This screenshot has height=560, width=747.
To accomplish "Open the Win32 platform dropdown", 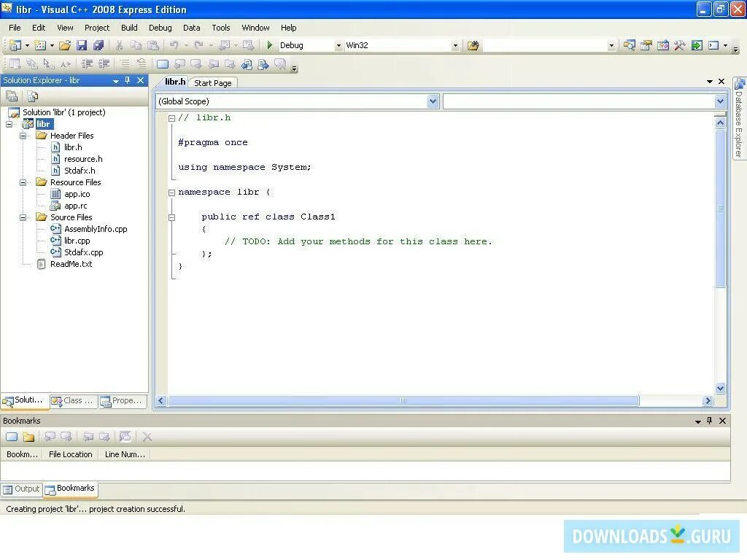I will [455, 46].
